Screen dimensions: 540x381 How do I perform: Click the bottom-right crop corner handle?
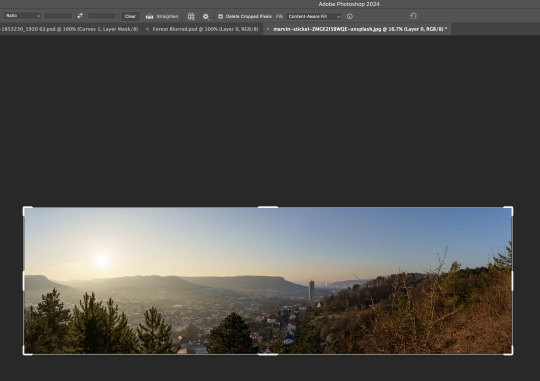509,351
